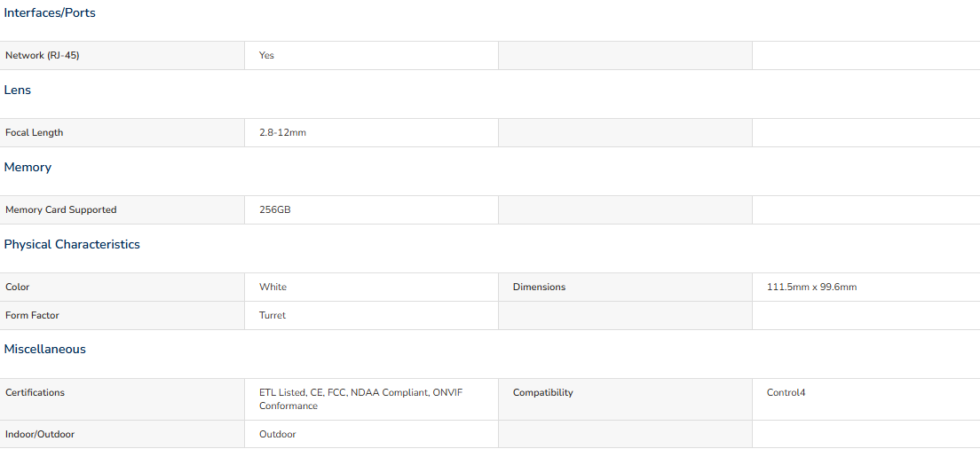The image size is (980, 457).
Task: Click the Outdoor value cell
Action: click(x=371, y=434)
